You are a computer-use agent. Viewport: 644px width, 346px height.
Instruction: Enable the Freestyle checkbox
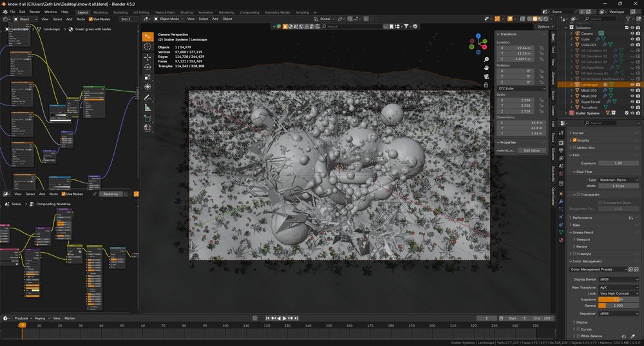point(574,254)
